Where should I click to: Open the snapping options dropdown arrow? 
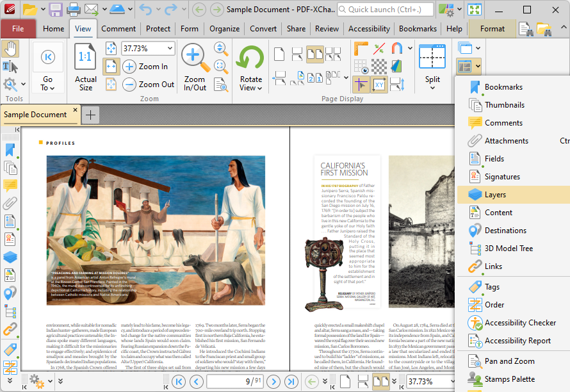pos(411,48)
